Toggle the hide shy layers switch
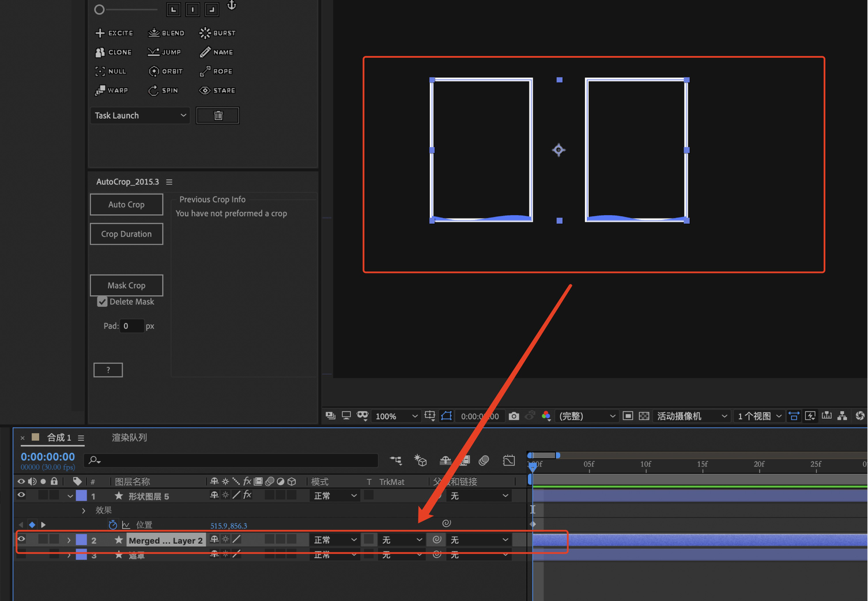Screen dimensions: 868x601 click(446, 460)
